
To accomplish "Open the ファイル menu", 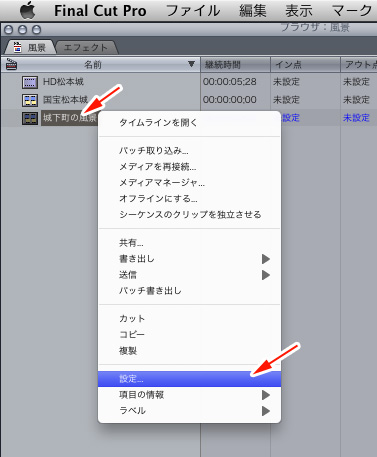I will click(x=193, y=11).
